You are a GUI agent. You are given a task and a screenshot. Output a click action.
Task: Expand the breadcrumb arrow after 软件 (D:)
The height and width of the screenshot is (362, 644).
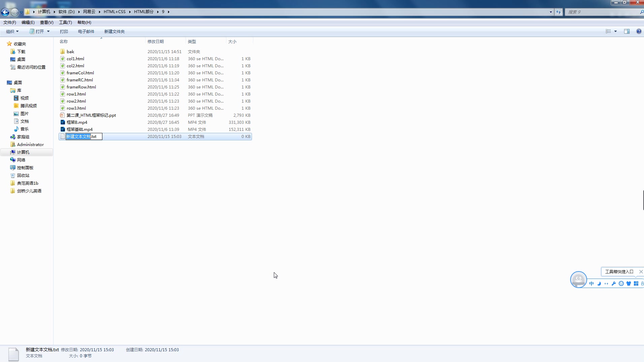tap(79, 12)
